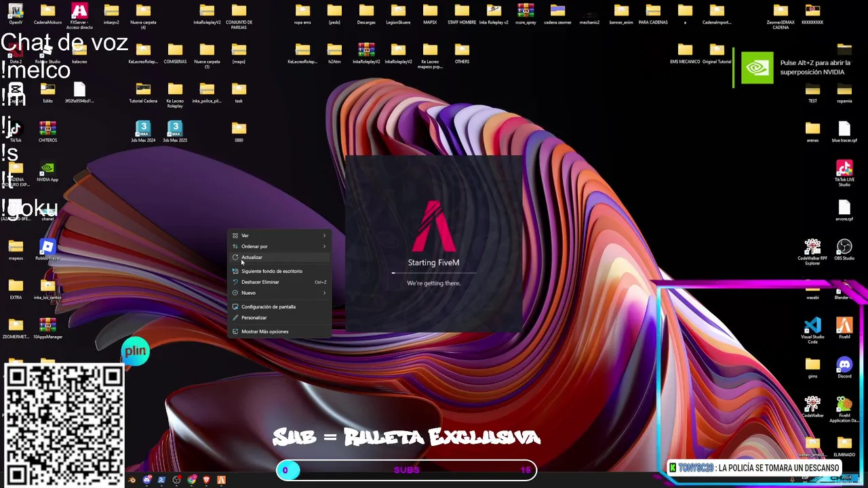Click the QR code image
Viewport: 868px width, 488px height.
click(64, 425)
